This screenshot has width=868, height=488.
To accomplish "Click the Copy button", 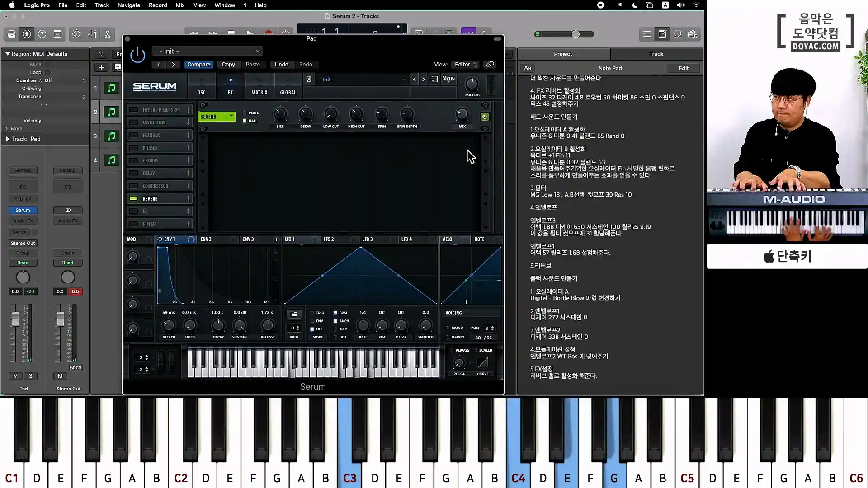I will (228, 64).
